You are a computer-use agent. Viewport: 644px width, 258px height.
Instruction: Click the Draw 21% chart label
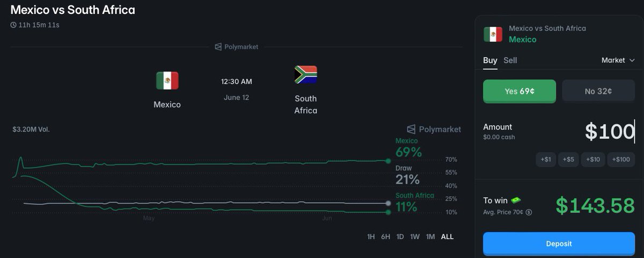pos(407,175)
